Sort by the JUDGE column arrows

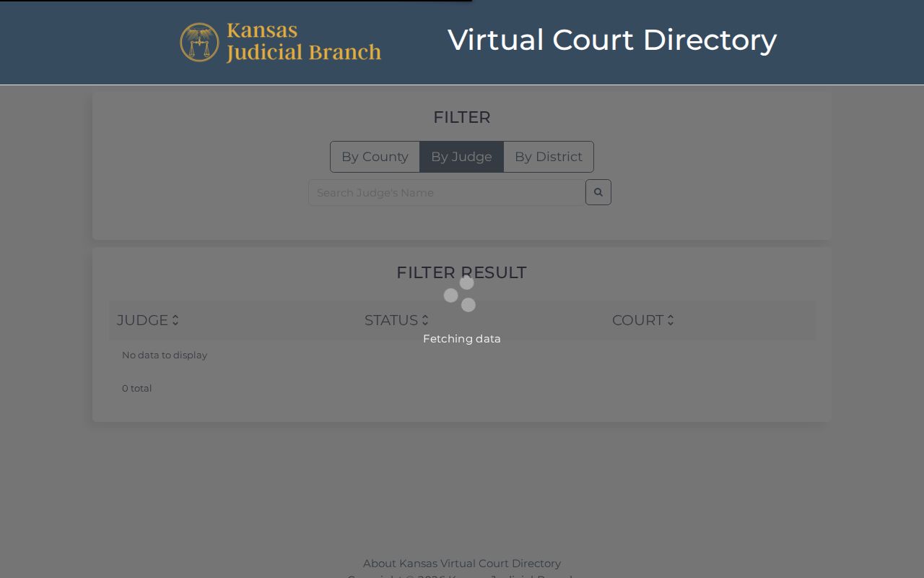(x=175, y=320)
